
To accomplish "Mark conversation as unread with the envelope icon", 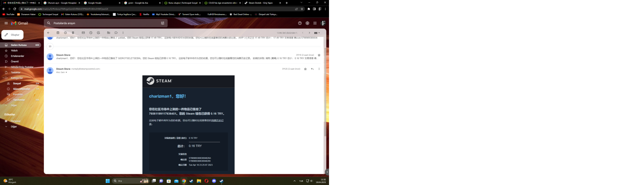I will click(x=83, y=33).
